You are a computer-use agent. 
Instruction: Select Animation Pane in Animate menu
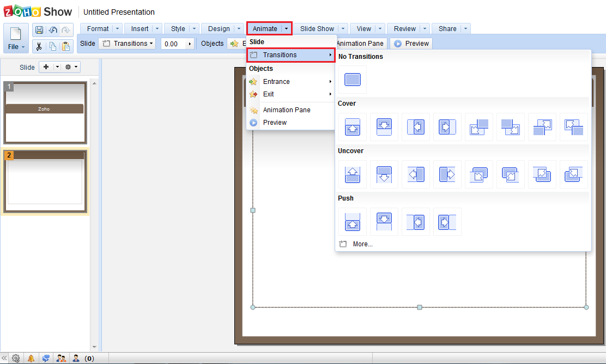point(290,110)
